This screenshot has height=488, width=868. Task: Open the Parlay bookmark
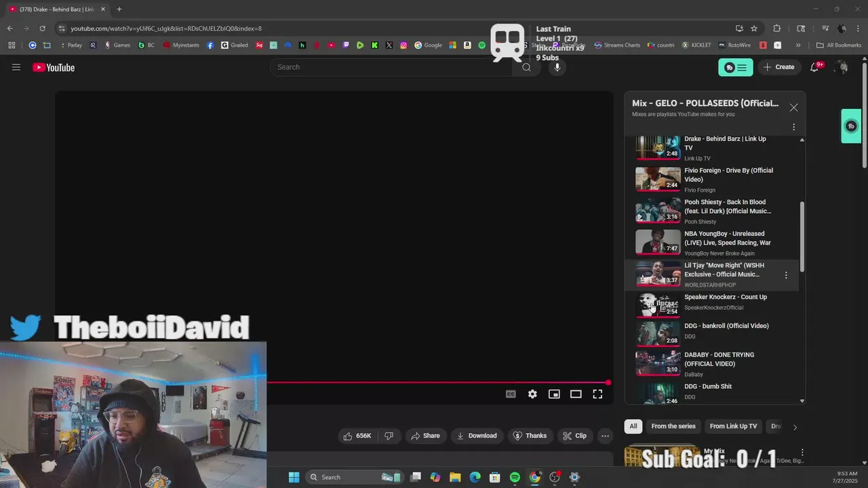point(71,45)
